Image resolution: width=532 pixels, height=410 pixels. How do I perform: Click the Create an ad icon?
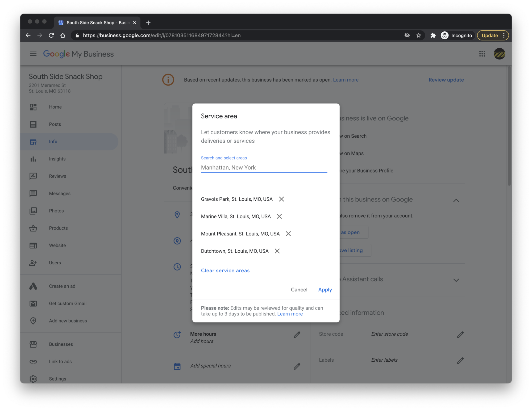33,286
